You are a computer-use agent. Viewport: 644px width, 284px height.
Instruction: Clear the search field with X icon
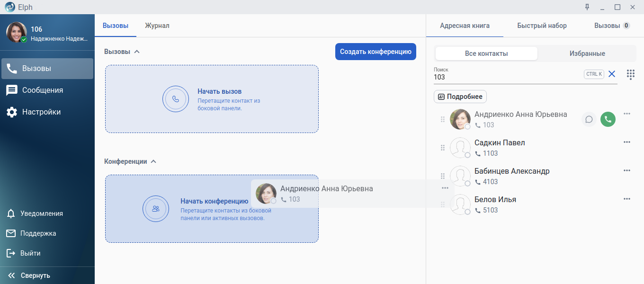pos(612,74)
